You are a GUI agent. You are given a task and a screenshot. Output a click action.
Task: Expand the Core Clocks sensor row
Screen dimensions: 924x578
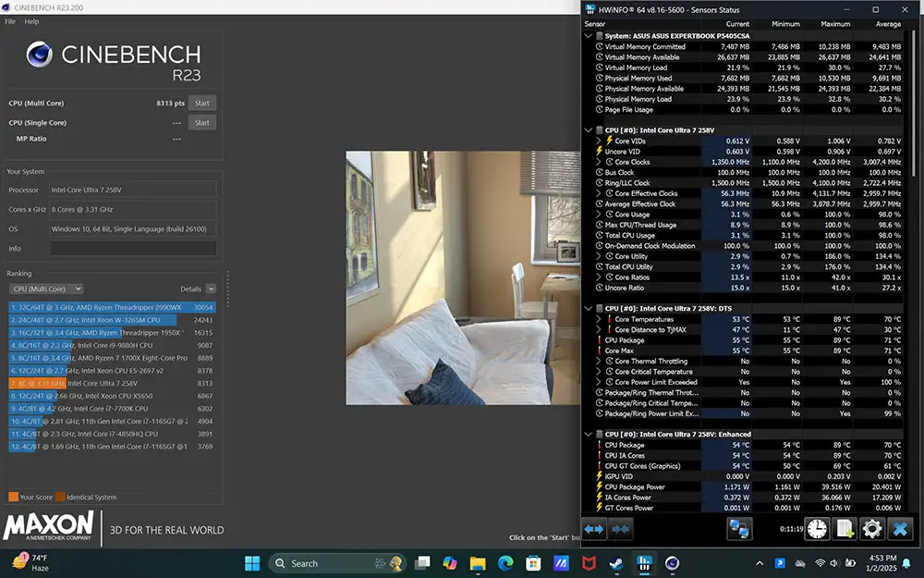pyautogui.click(x=599, y=162)
